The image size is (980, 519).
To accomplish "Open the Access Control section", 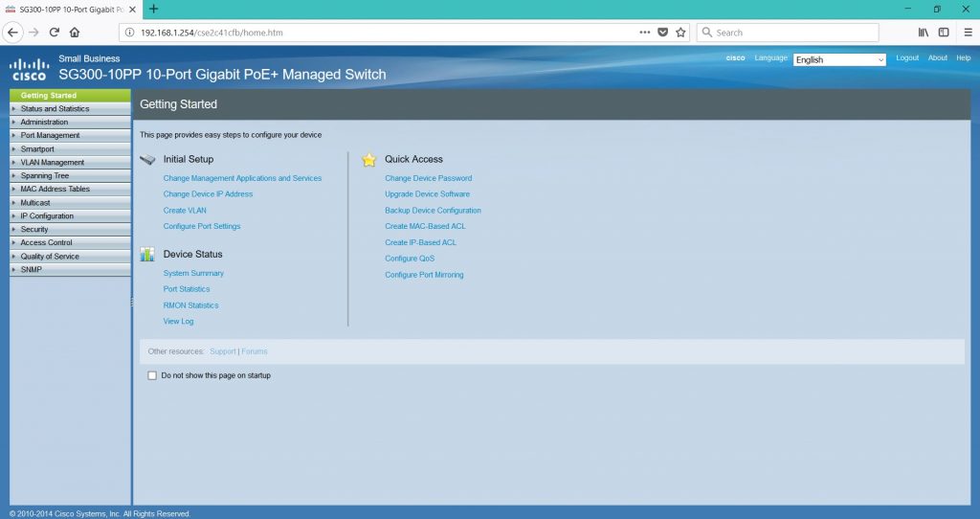I will coord(70,242).
